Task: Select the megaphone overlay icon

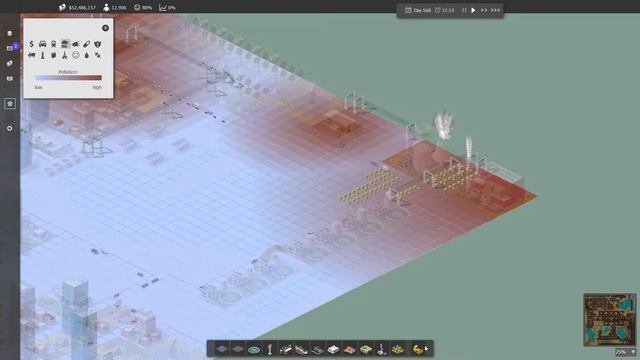Action: [76, 44]
